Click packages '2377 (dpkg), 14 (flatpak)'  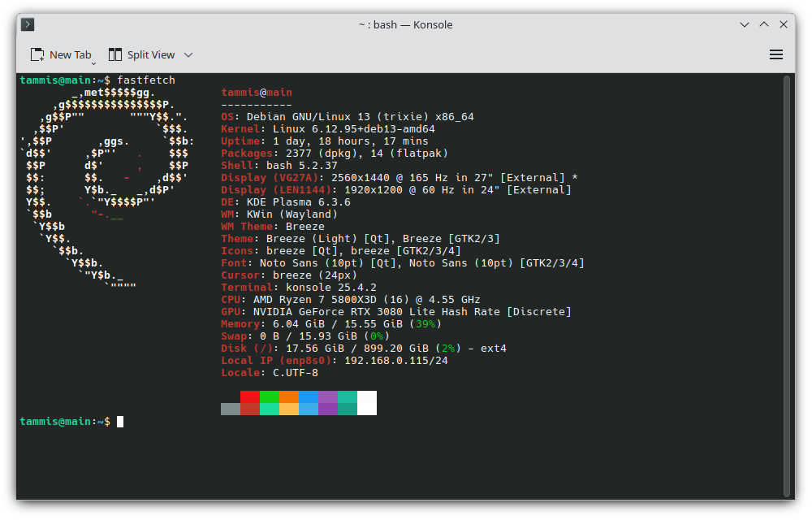[x=367, y=154]
